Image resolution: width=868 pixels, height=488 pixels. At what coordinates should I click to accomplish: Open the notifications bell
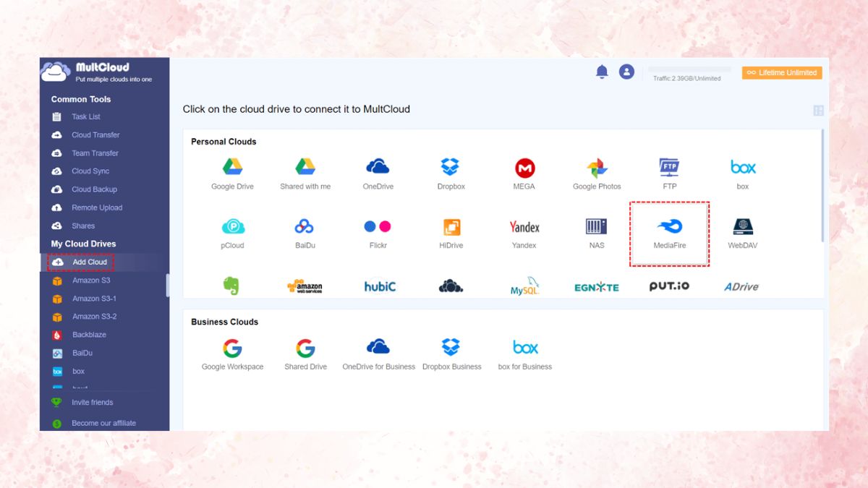click(x=602, y=72)
